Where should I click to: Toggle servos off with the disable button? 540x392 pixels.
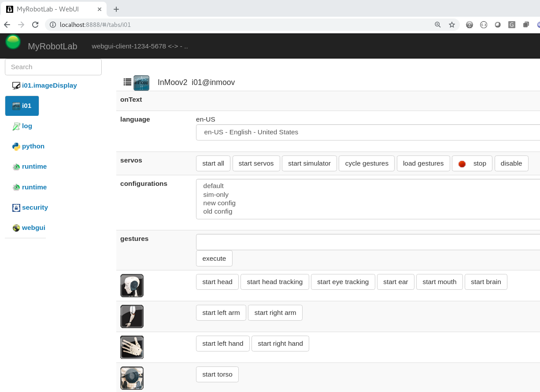pos(511,163)
